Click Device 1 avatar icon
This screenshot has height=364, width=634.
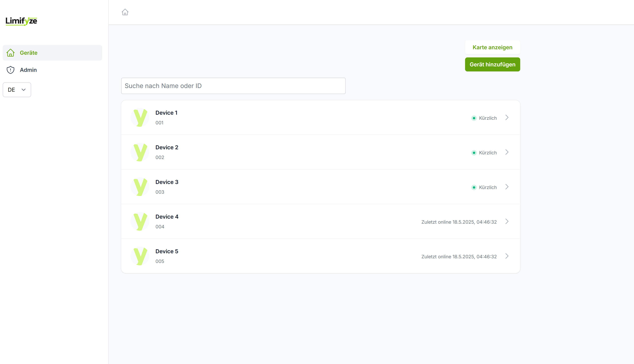coord(140,118)
